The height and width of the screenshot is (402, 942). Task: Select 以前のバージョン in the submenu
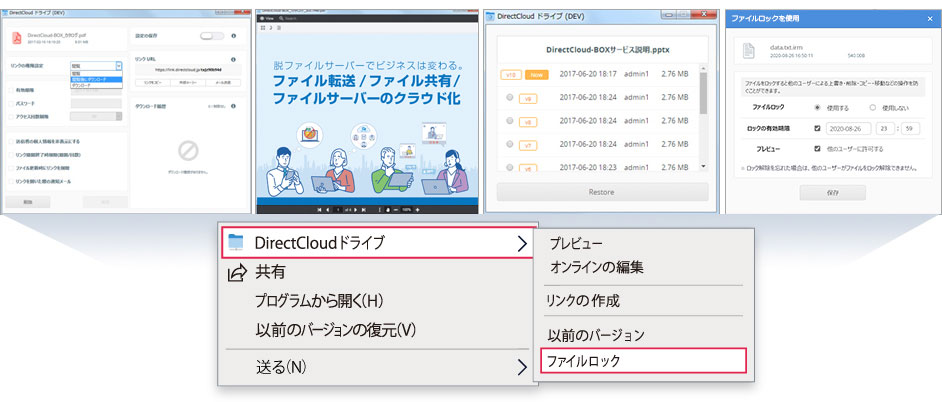click(x=597, y=334)
